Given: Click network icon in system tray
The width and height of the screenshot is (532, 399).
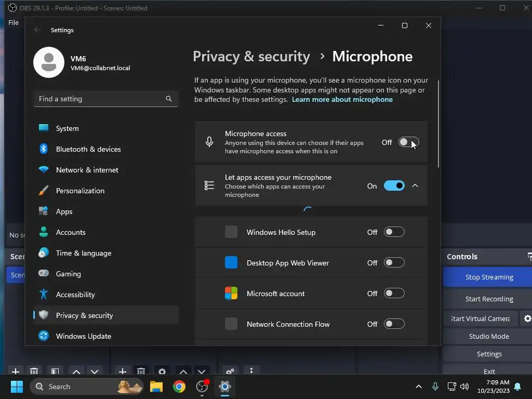Looking at the screenshot, I should [451, 387].
